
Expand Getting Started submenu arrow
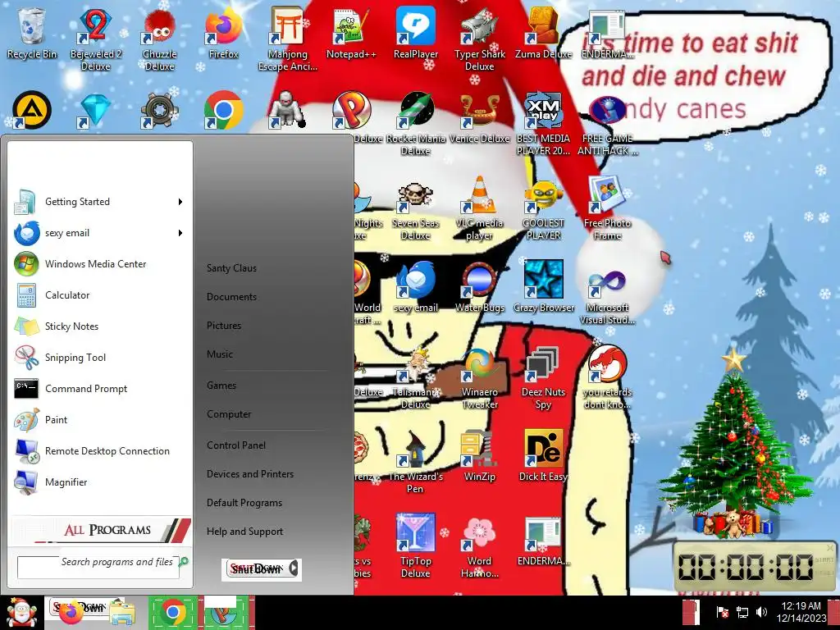tap(180, 202)
